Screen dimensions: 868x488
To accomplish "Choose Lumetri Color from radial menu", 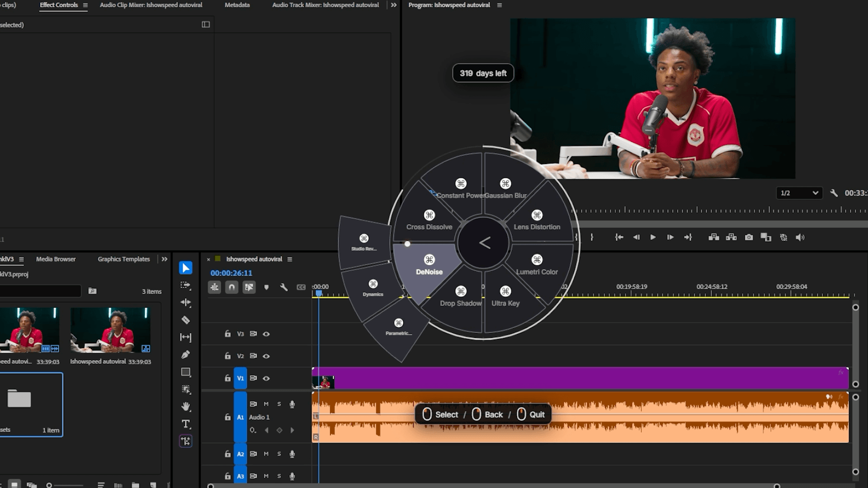I will [x=537, y=265].
